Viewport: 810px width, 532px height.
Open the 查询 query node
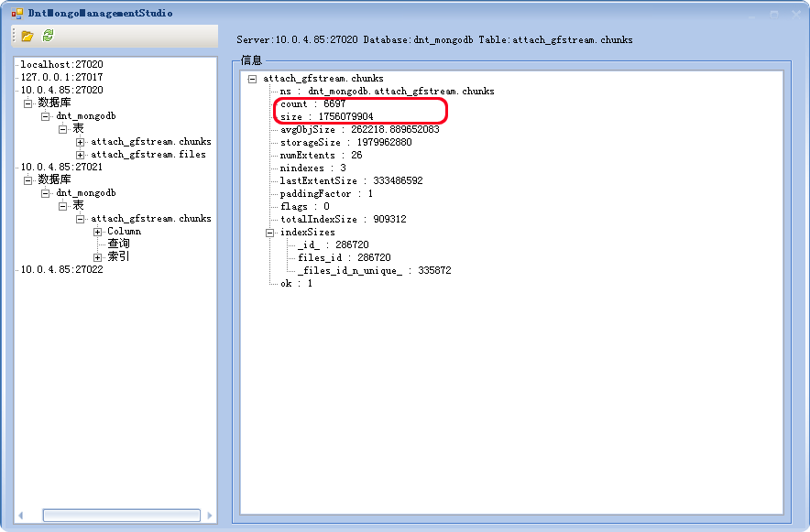coord(118,244)
